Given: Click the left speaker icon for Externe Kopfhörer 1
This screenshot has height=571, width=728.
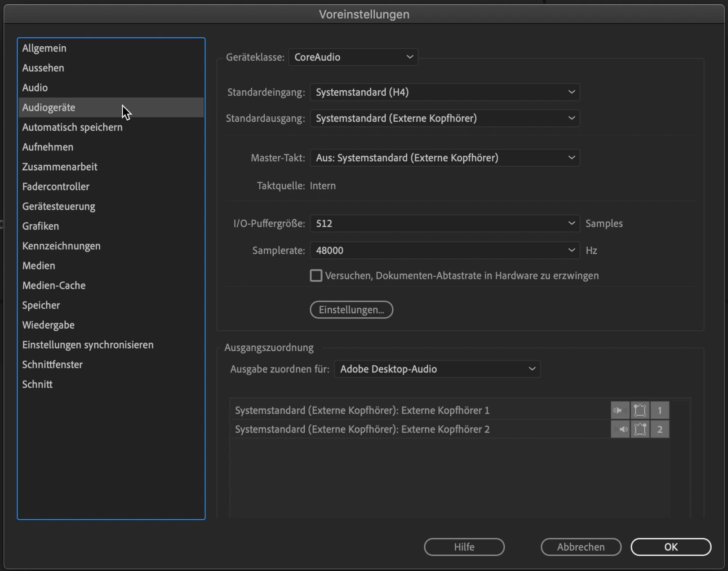Looking at the screenshot, I should coord(620,410).
